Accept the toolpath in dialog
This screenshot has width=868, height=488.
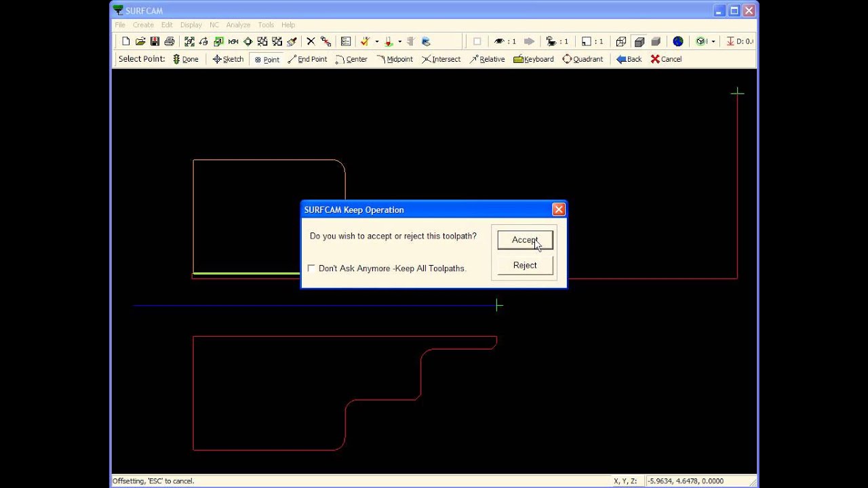(x=525, y=240)
